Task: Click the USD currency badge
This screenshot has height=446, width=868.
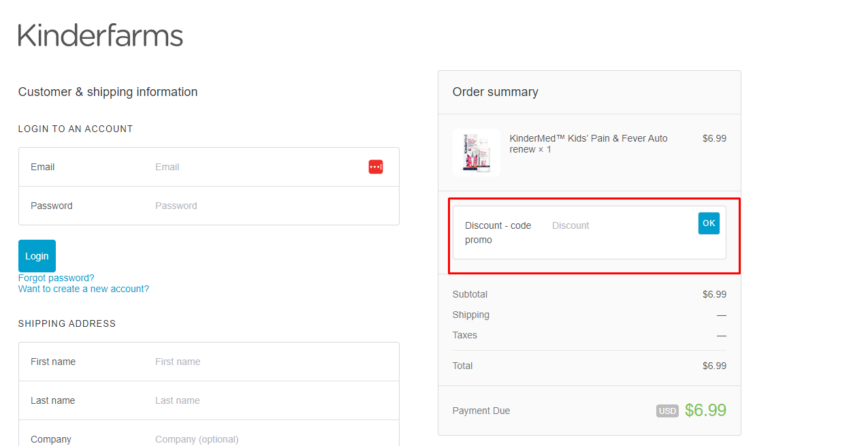Action: [x=668, y=411]
